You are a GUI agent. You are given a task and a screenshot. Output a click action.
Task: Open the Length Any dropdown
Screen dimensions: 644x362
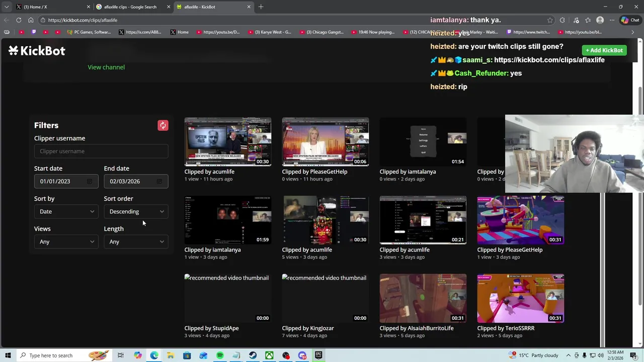click(136, 242)
